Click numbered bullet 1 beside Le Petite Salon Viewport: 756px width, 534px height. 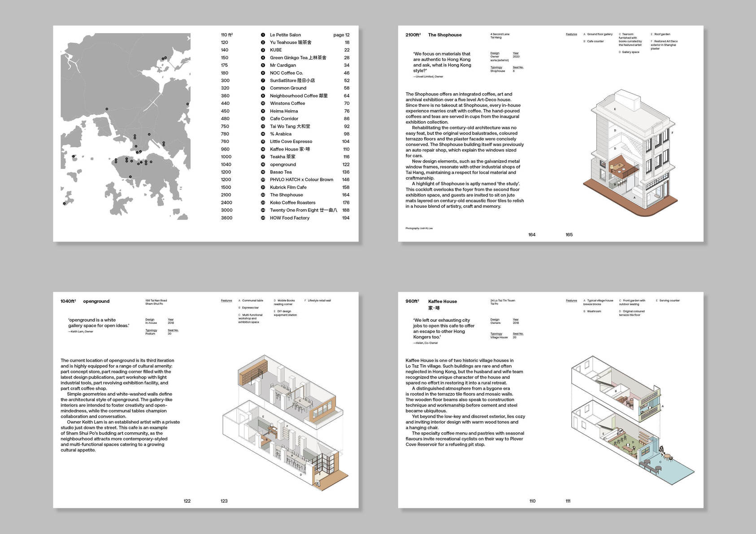263,35
